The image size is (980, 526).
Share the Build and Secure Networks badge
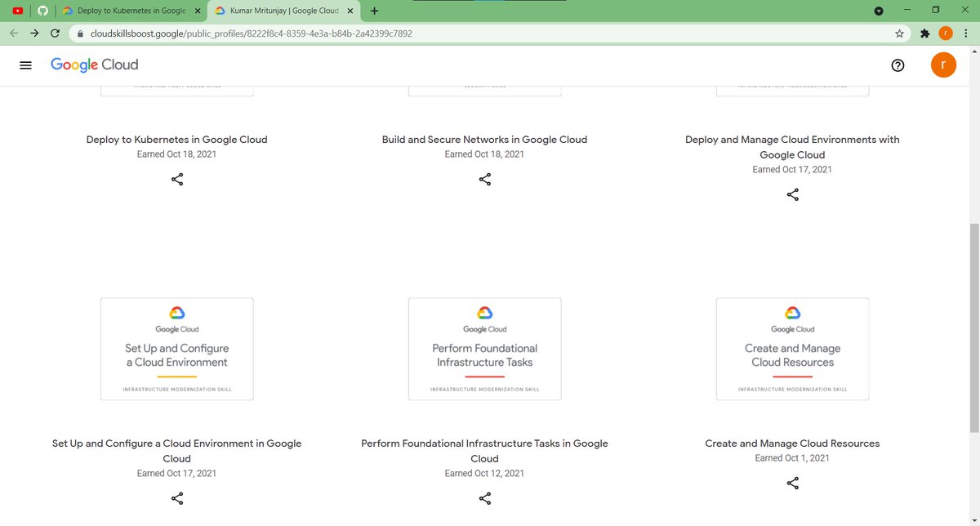(484, 179)
